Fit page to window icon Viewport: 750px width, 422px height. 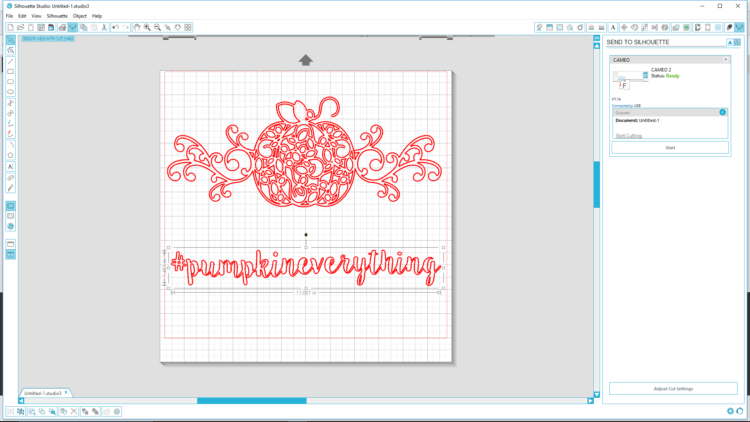coord(188,28)
